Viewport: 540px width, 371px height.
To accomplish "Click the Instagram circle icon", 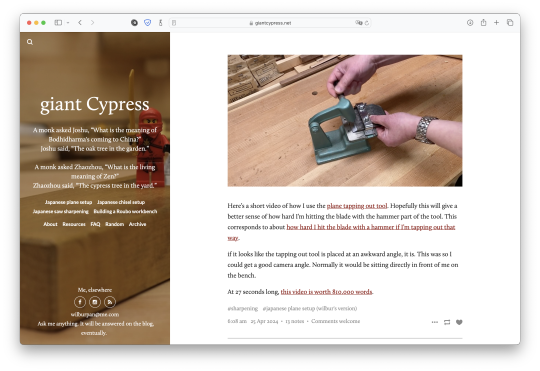I will [x=95, y=302].
